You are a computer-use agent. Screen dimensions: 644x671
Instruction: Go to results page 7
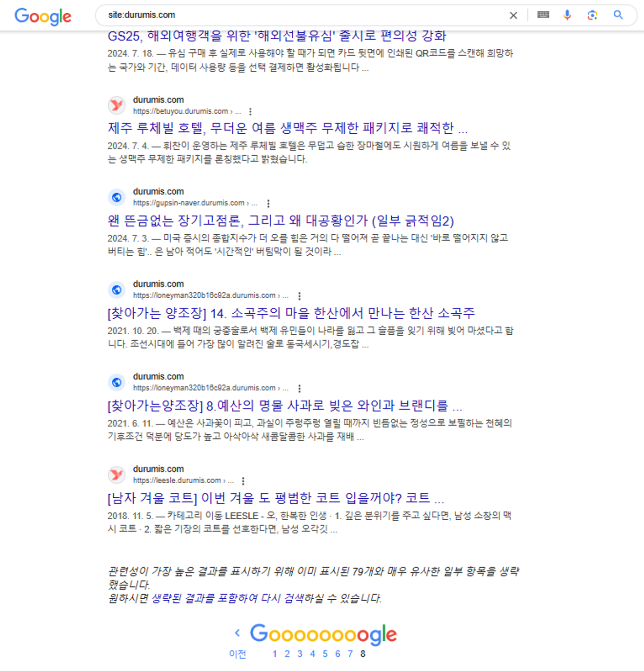pyautogui.click(x=350, y=654)
